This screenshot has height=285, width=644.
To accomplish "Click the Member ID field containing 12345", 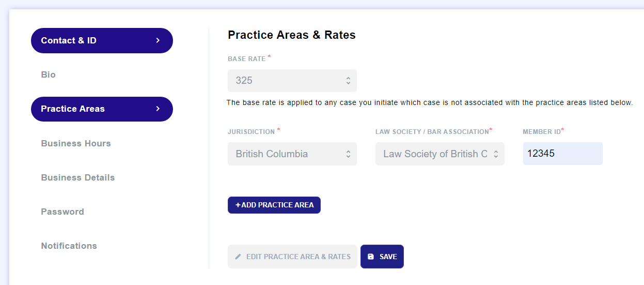I will (563, 154).
